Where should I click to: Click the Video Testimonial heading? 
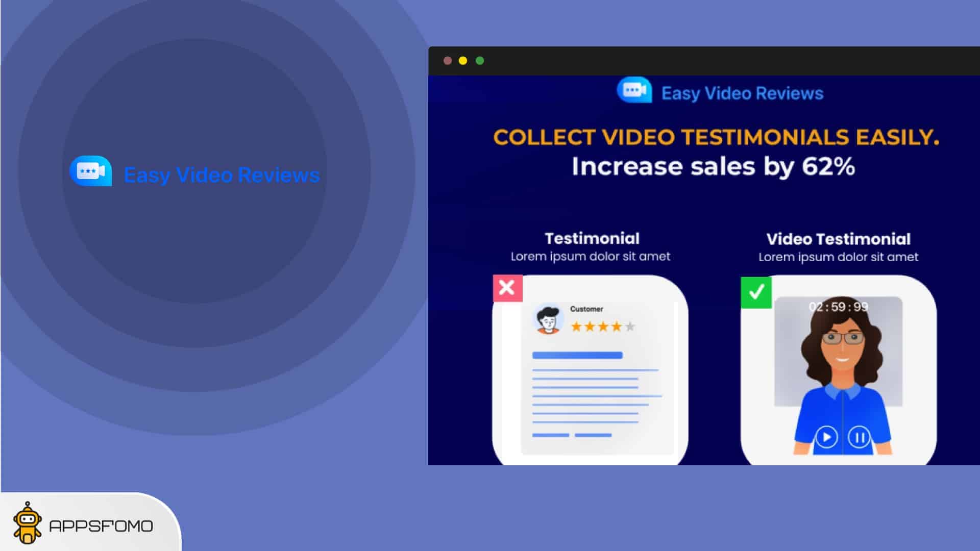[x=838, y=239]
